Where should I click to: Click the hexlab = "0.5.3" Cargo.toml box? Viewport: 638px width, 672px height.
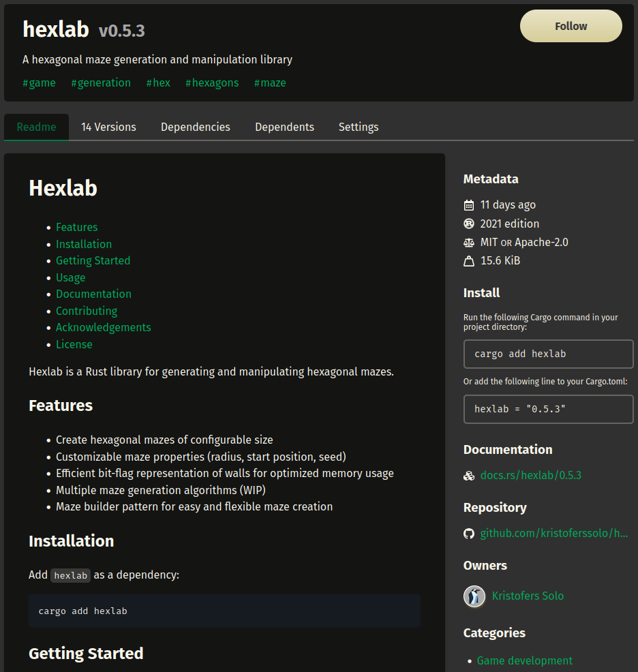(x=548, y=410)
